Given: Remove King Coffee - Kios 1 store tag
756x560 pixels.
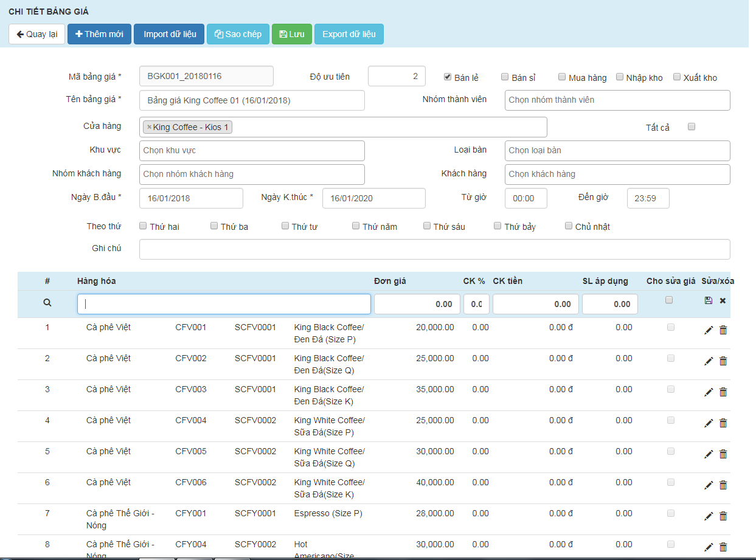Looking at the screenshot, I should [x=149, y=127].
